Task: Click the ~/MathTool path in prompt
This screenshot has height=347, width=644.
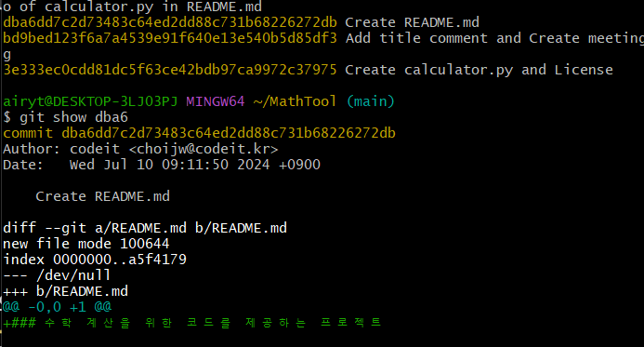Action: pyautogui.click(x=295, y=101)
